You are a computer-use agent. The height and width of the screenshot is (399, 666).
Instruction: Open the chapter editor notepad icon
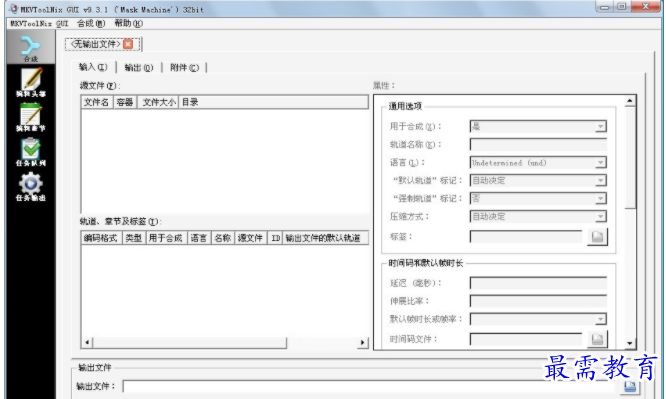[x=31, y=117]
